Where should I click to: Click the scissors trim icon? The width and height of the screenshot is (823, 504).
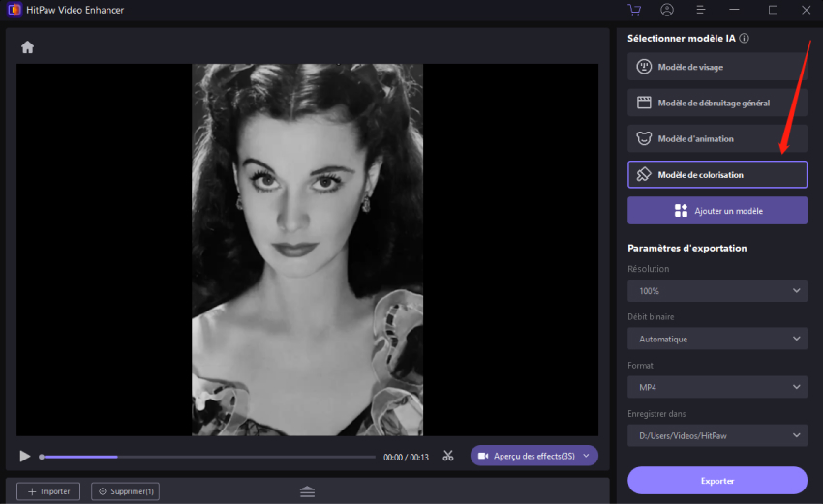(x=448, y=456)
